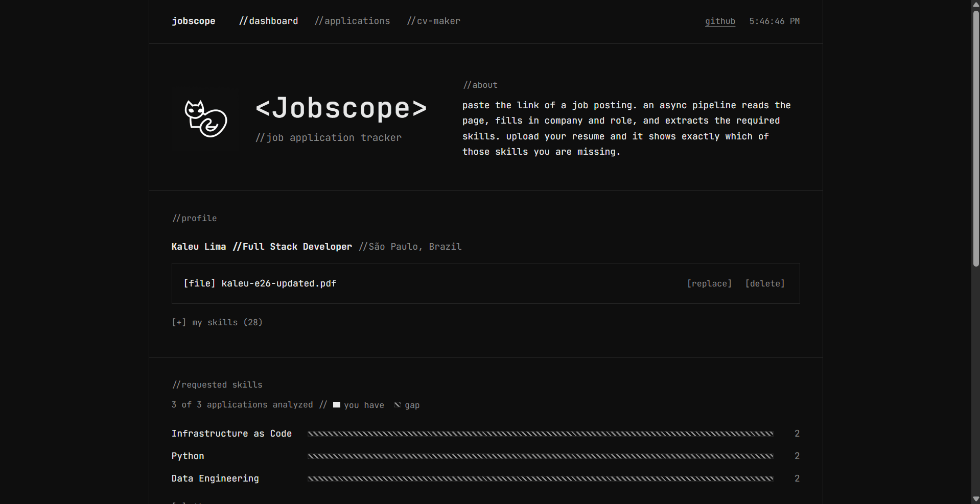
Task: Click the count 2 beside Data Engineering
Action: click(797, 478)
